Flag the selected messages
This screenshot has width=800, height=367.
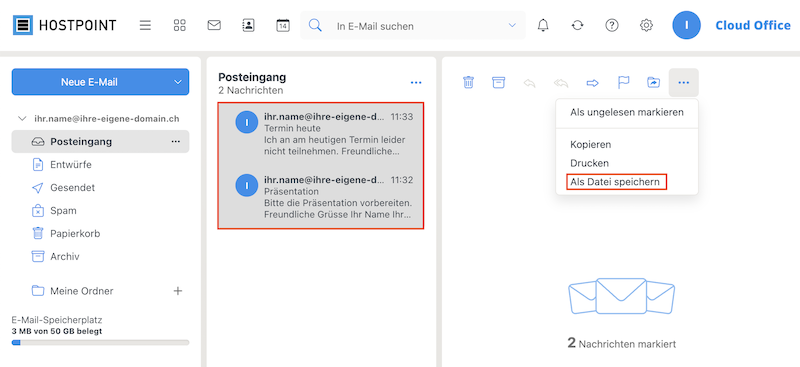click(623, 82)
